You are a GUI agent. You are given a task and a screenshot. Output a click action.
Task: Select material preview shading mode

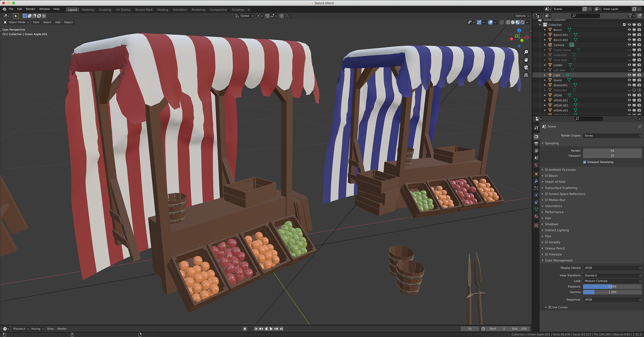coord(517,22)
